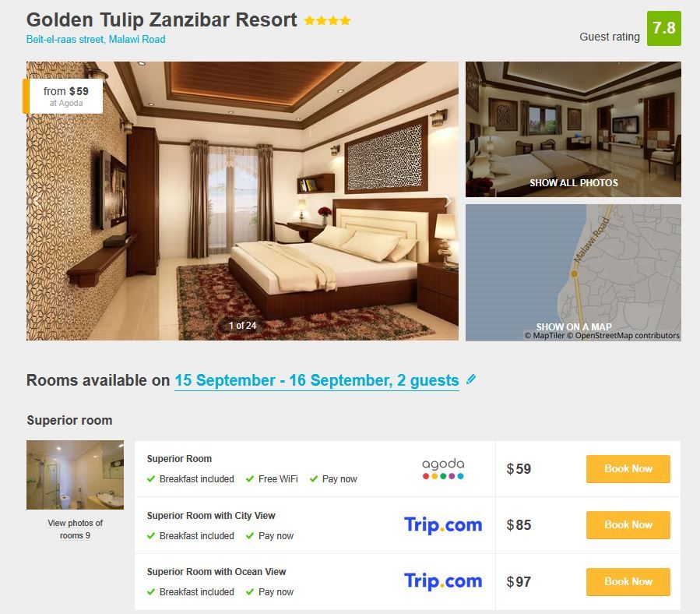The image size is (700, 614).
Task: Open the Beit-el-raas street address link
Action: (x=96, y=39)
